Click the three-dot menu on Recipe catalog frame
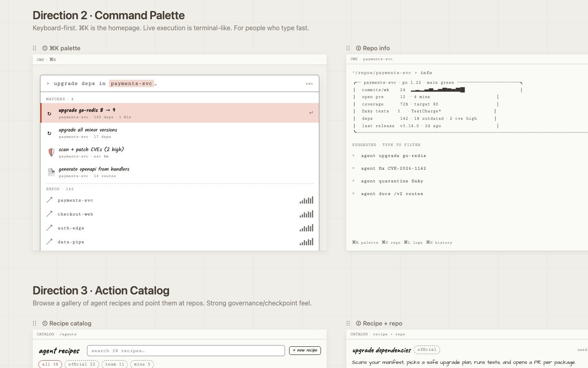 coord(319,334)
